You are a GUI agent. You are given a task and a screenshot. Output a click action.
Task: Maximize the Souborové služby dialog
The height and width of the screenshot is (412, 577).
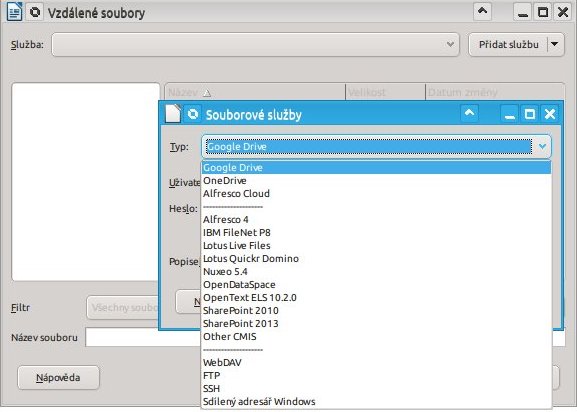530,114
